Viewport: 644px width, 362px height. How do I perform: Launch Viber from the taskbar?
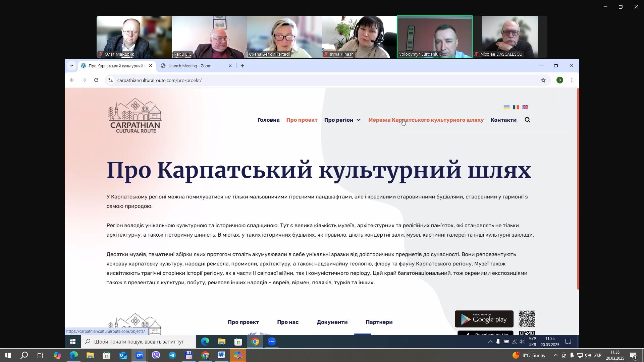click(156, 355)
